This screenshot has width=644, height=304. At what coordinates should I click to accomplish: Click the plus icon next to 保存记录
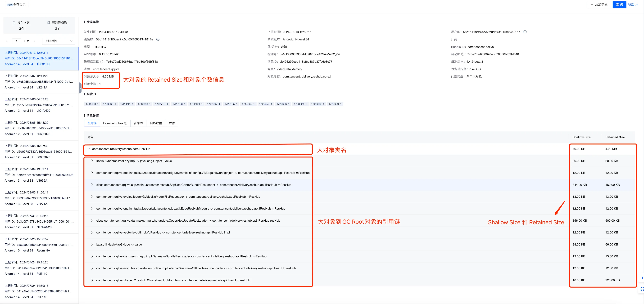[10, 4]
